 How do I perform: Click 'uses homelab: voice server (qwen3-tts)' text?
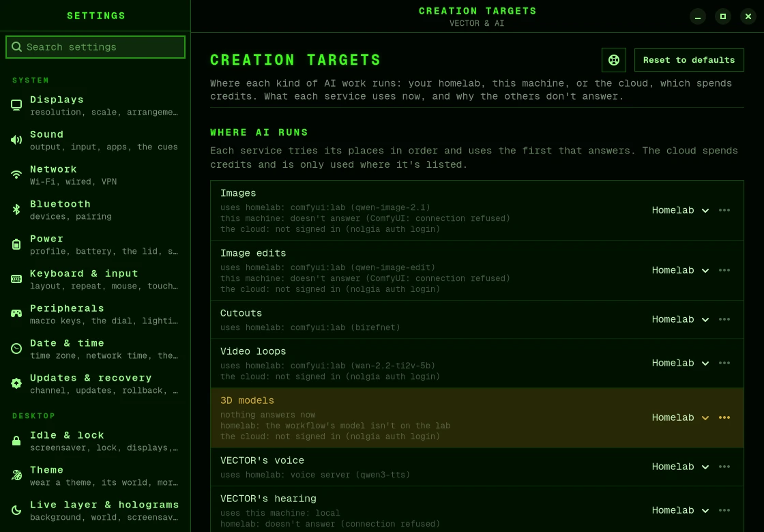click(314, 475)
